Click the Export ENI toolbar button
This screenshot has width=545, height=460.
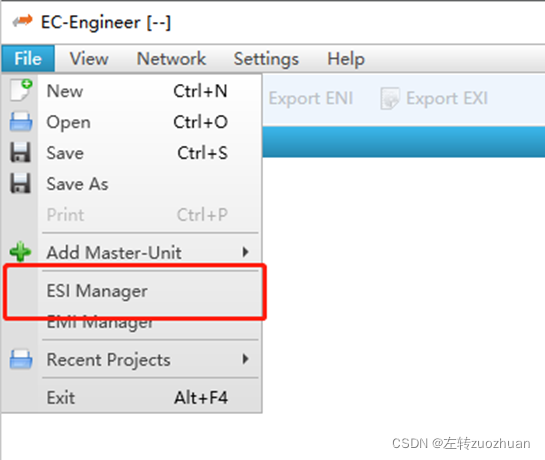click(311, 98)
